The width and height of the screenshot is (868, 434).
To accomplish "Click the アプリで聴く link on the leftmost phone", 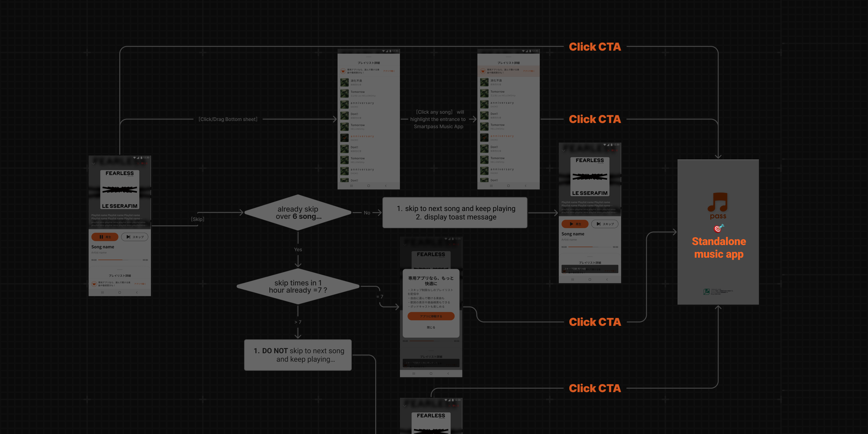I will 140,284.
